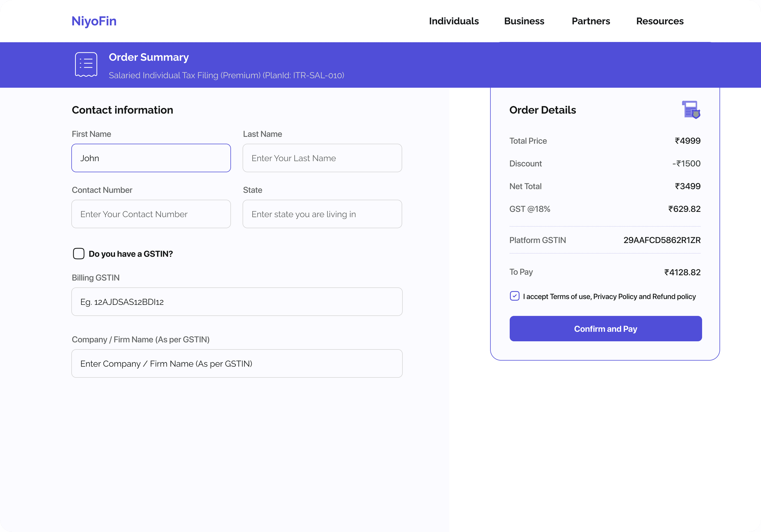
Task: Click the Contact Number input field
Action: click(151, 214)
